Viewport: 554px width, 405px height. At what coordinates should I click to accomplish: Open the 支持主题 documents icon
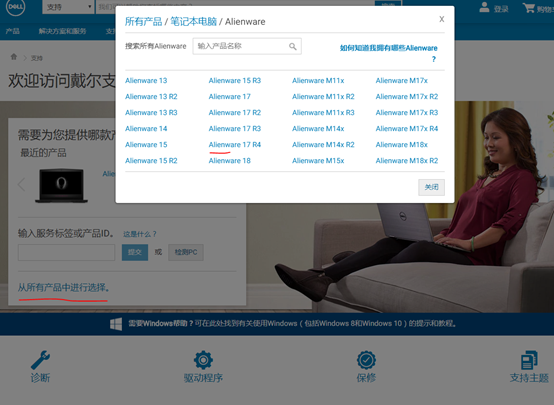[x=529, y=360]
